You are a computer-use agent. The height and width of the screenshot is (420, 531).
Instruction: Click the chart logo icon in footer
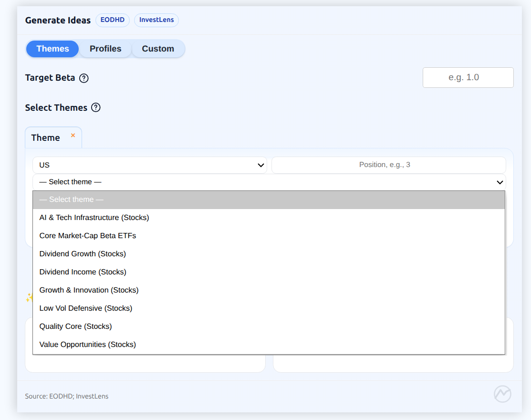click(x=502, y=394)
